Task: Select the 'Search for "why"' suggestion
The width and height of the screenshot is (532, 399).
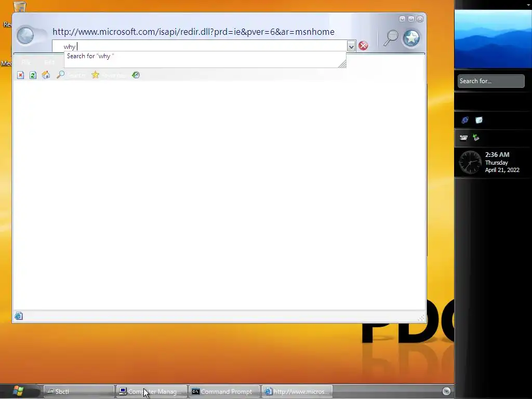Action: coord(90,56)
